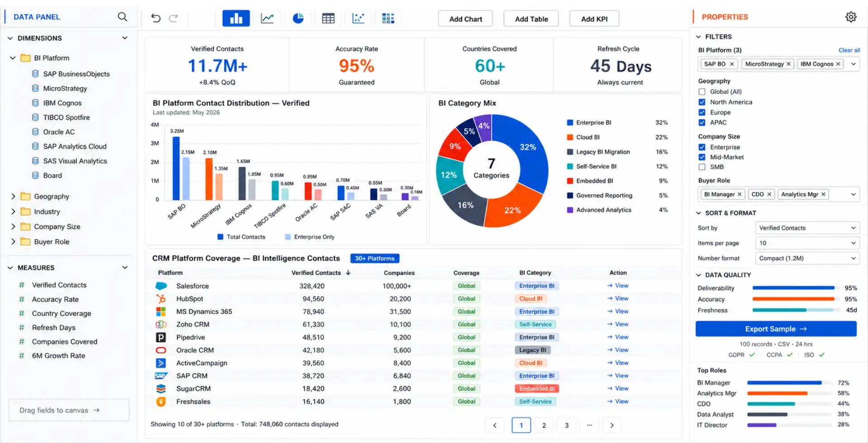Collapse the Filters section
This screenshot has height=443, width=868.
pos(698,37)
